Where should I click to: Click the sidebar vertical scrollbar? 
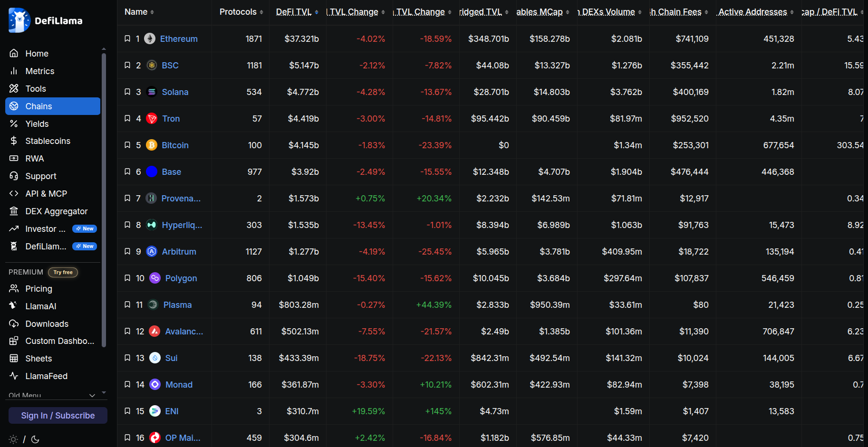click(104, 200)
